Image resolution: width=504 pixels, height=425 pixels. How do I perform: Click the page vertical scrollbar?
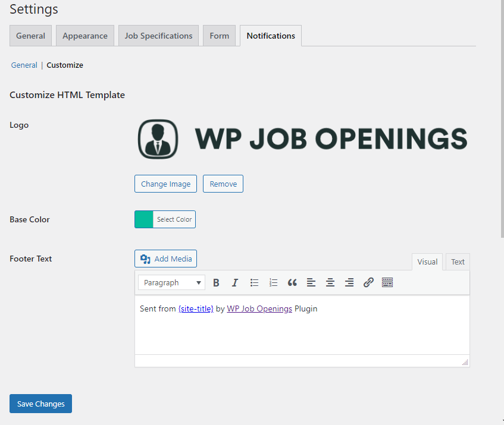pos(502,119)
